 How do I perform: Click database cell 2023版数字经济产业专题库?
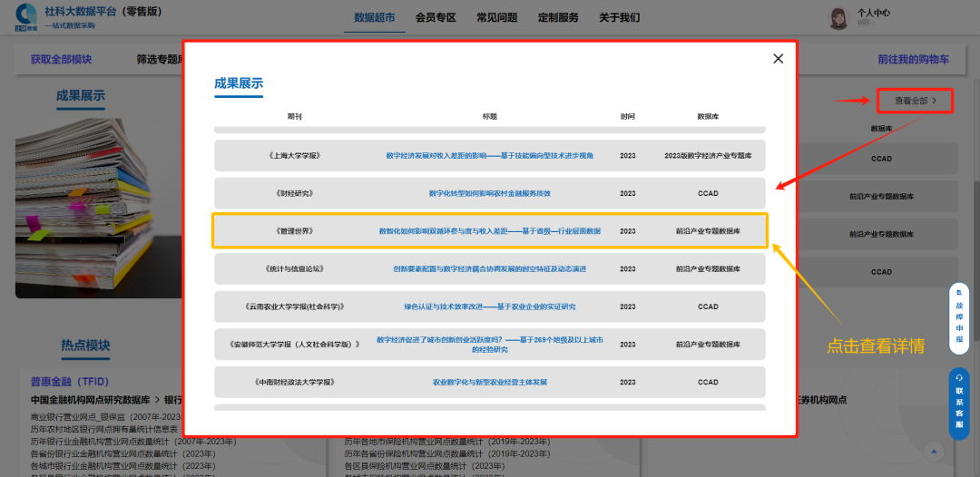point(708,155)
